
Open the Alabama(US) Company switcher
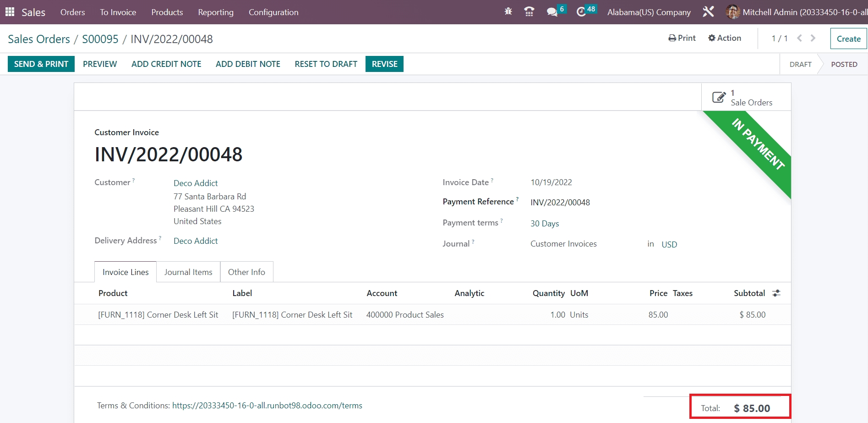[x=649, y=12]
